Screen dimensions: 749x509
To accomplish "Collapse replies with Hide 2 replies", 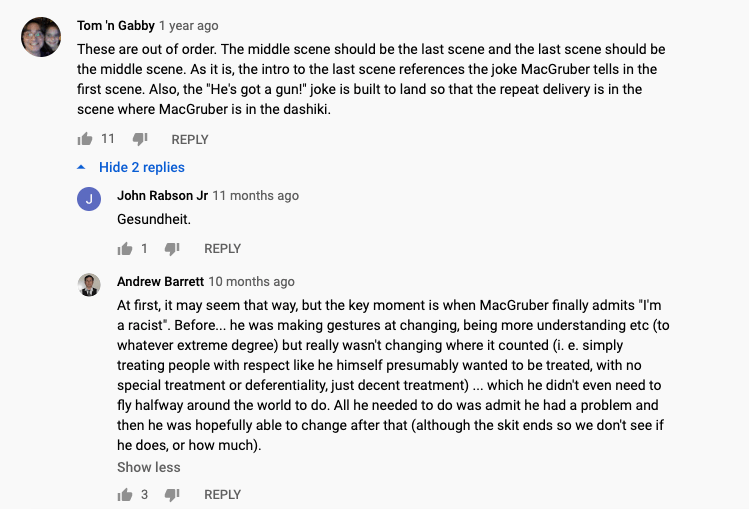I will coord(141,167).
